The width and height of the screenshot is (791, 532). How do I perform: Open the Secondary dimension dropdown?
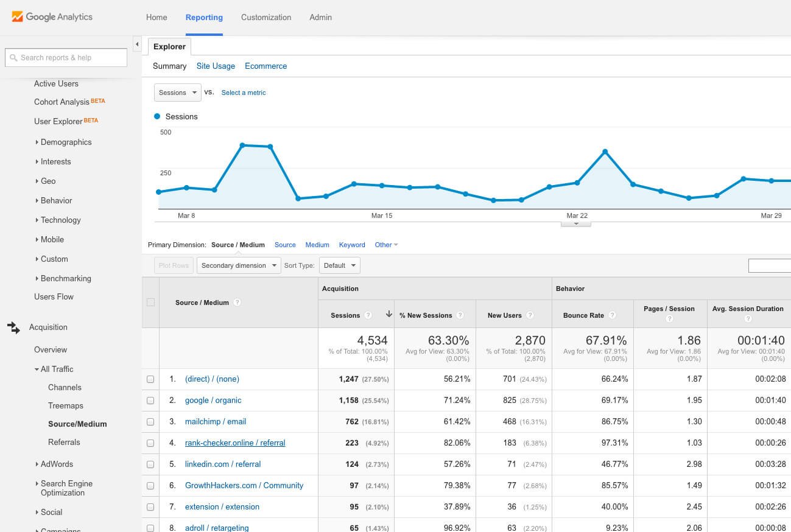click(x=239, y=265)
